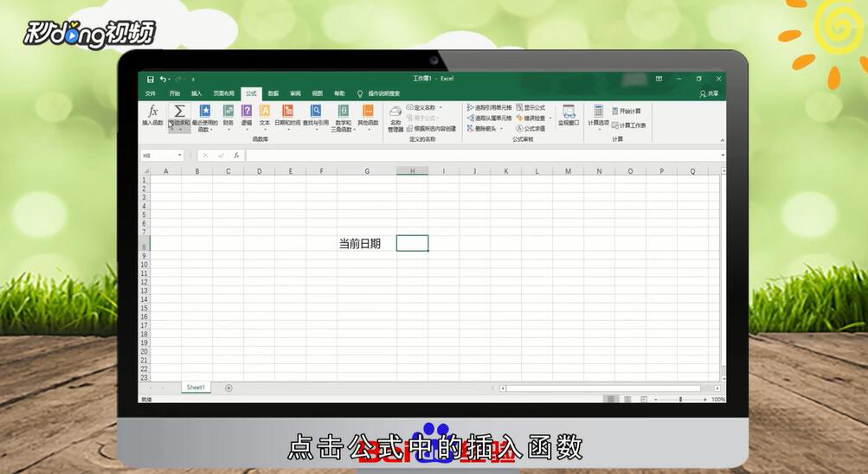Click the horizontal scrollbar left arrow
This screenshot has height=474, width=868.
click(503, 388)
